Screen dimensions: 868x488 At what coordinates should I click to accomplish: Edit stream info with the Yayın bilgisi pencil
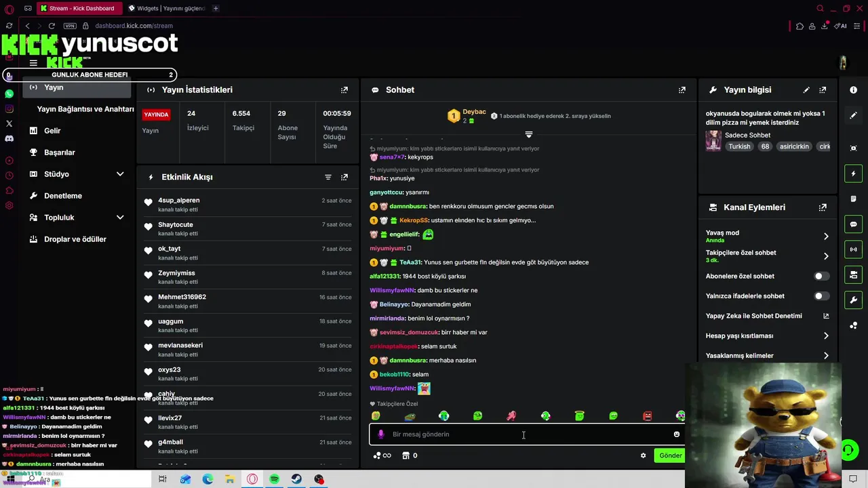click(806, 89)
